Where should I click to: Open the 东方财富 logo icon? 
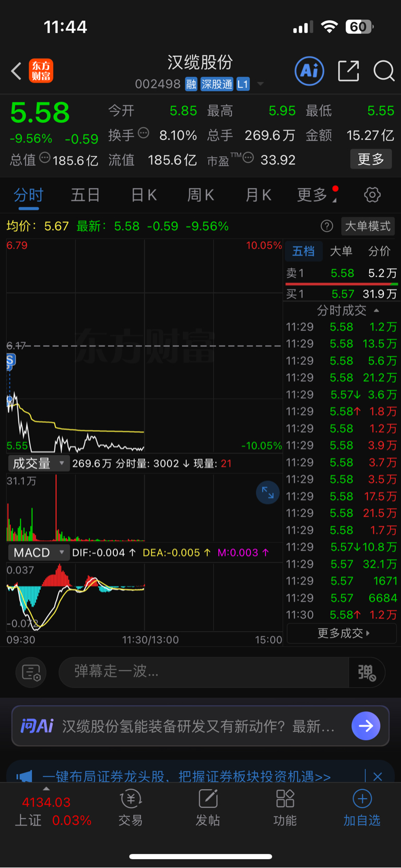point(41,71)
